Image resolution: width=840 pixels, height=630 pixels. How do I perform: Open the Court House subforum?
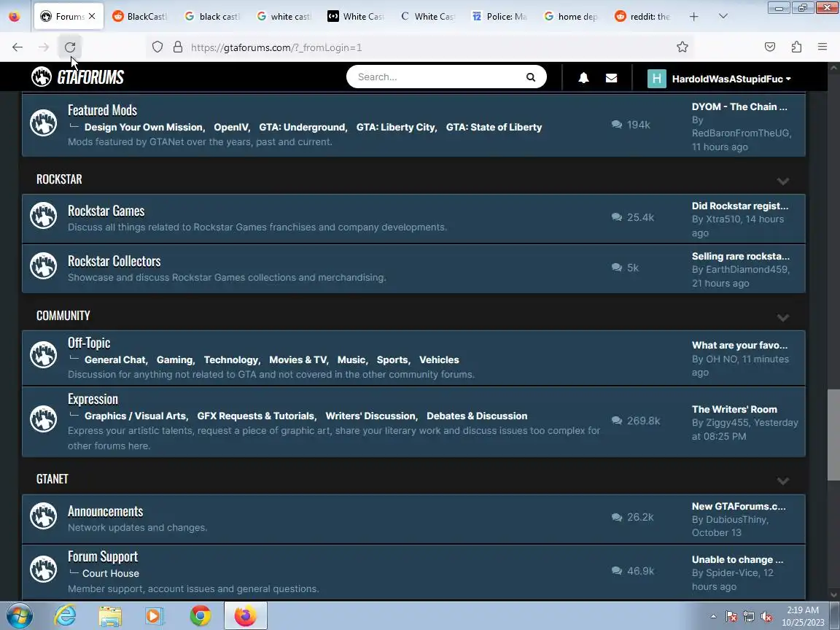click(x=110, y=573)
